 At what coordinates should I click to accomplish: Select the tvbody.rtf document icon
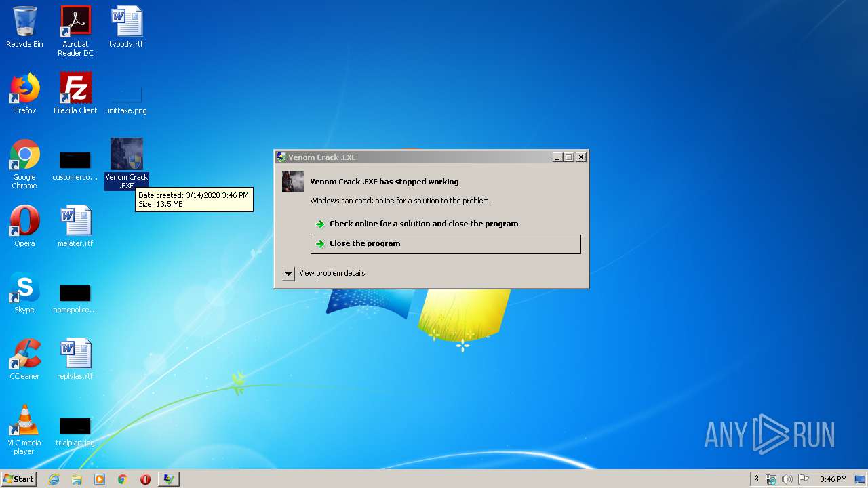click(x=126, y=27)
